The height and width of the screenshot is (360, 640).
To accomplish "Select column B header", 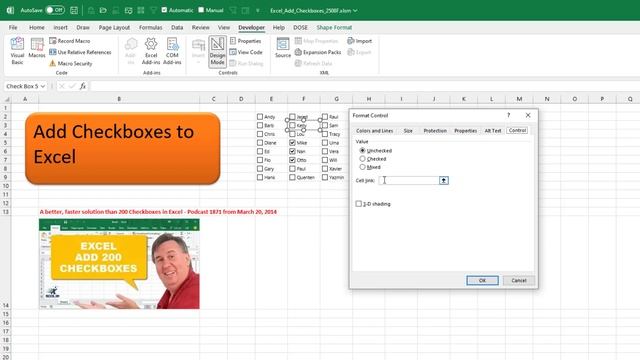I will [119, 99].
